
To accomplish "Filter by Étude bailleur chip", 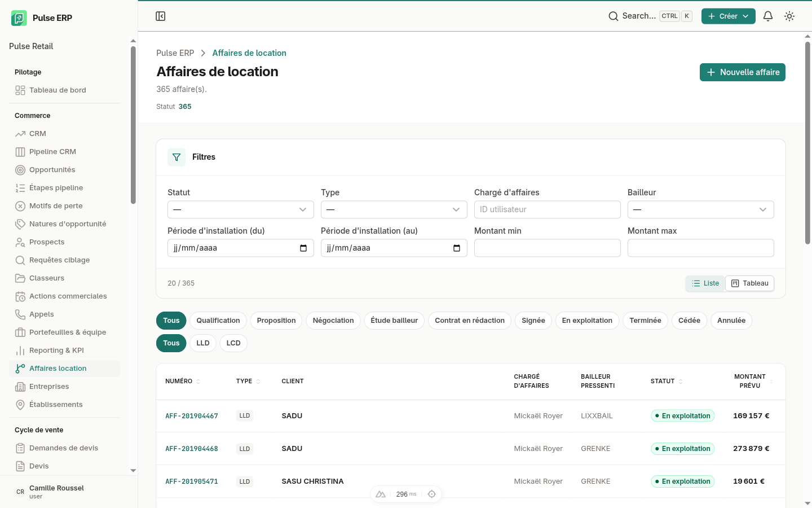I will pos(394,321).
